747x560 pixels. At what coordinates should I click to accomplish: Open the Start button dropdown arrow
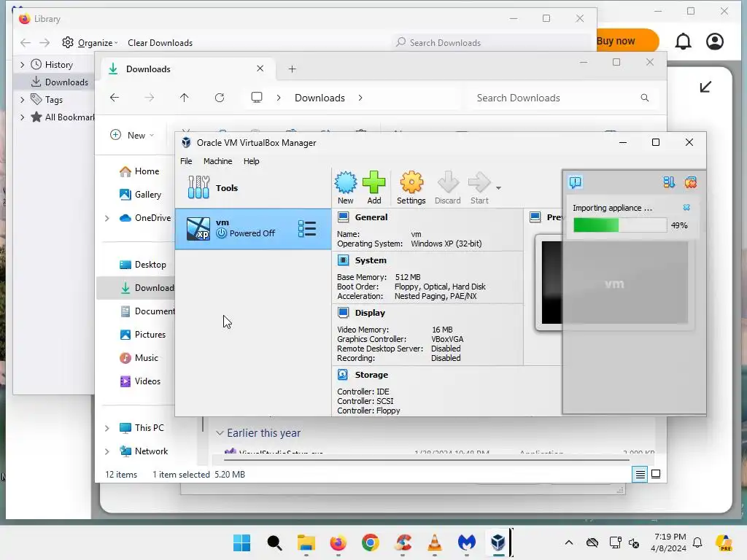498,188
